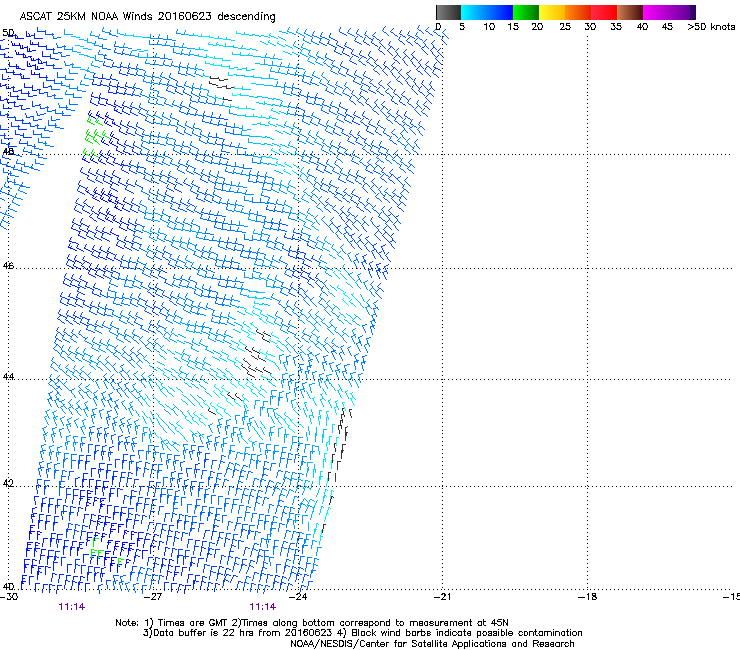The image size is (740, 650).
Task: Click the '>50 knots' legend label
Action: [x=711, y=27]
